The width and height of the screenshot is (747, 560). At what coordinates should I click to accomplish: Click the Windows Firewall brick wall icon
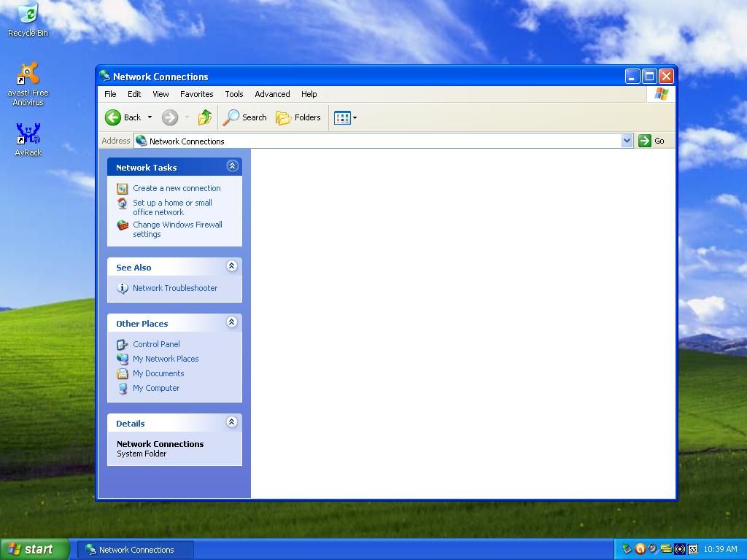(123, 225)
